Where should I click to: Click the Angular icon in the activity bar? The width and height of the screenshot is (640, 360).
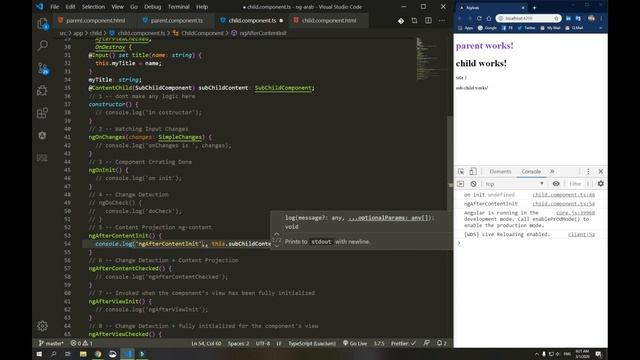(x=42, y=136)
